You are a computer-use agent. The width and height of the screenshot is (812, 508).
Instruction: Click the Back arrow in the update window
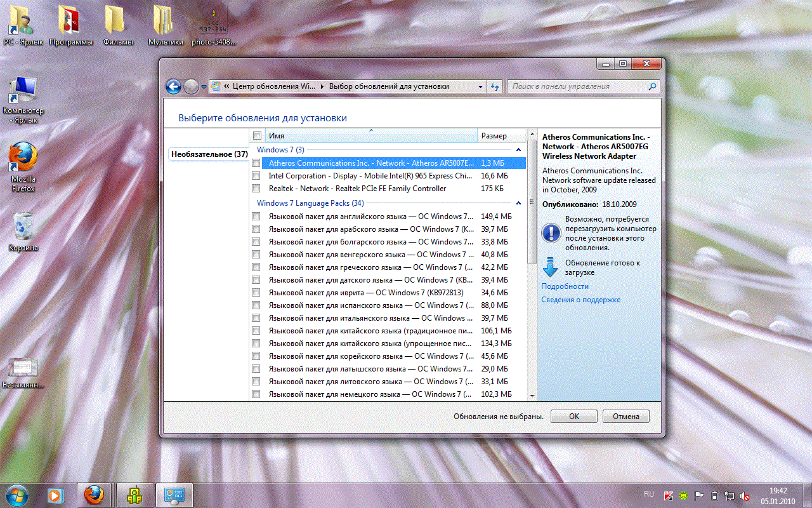[x=173, y=86]
